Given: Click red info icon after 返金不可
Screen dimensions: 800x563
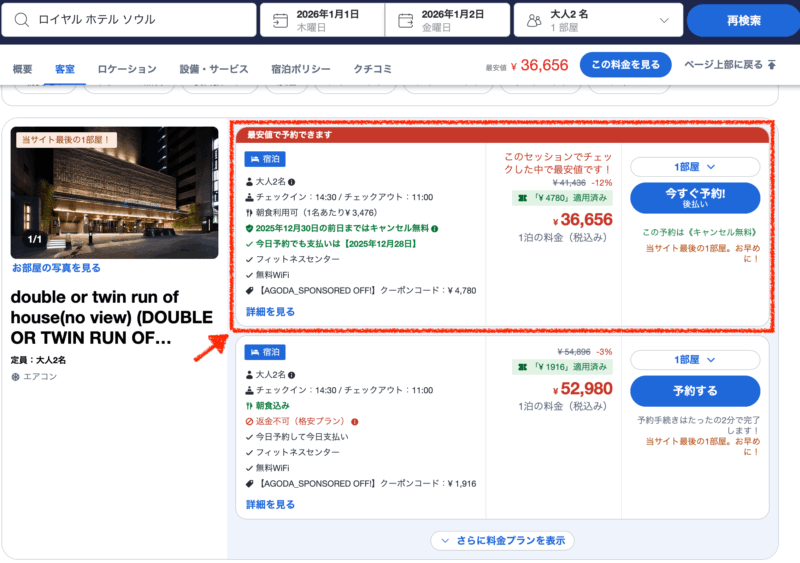Looking at the screenshot, I should tap(355, 422).
